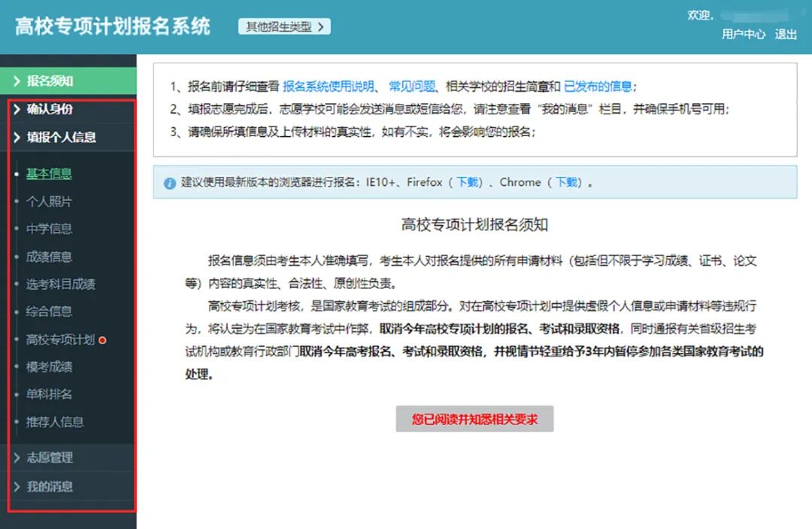Open 中学信息 sidebar item

(49, 229)
